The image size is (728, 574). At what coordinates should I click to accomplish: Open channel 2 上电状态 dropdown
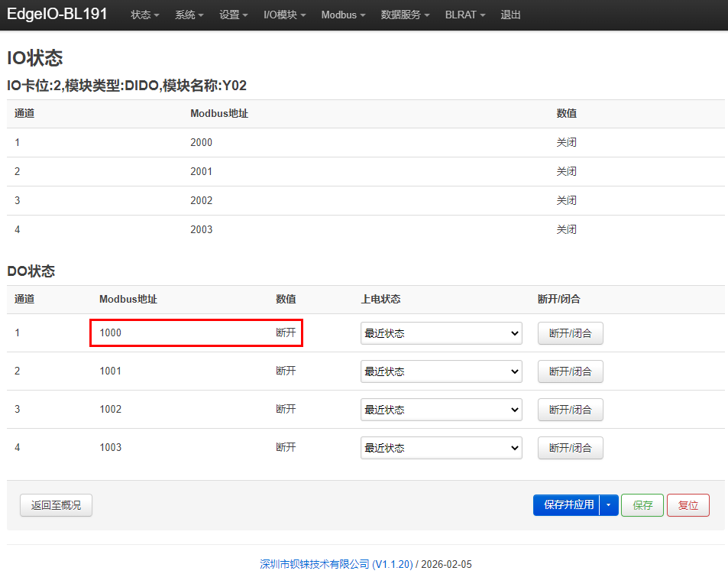(441, 371)
